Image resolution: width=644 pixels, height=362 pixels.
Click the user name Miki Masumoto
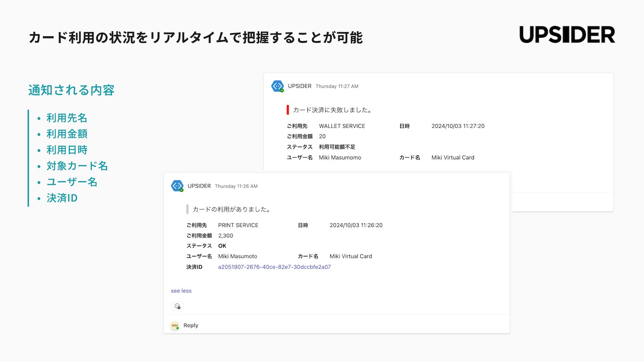[x=238, y=256]
